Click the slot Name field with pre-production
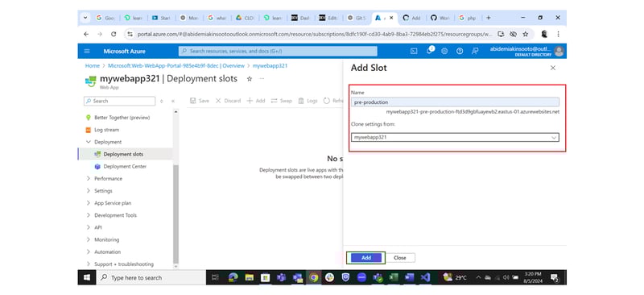644x295 pixels. 455,102
